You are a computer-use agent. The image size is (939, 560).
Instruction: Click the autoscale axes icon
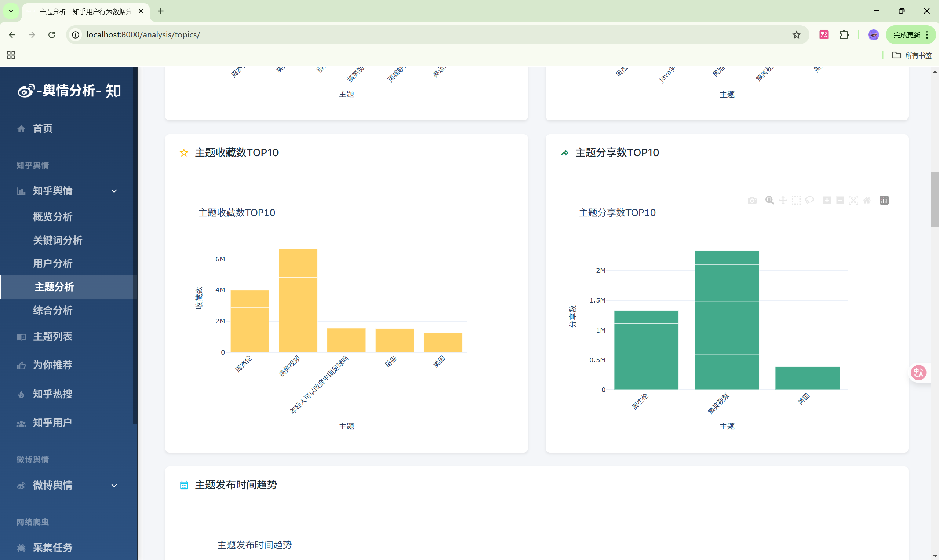click(x=853, y=200)
